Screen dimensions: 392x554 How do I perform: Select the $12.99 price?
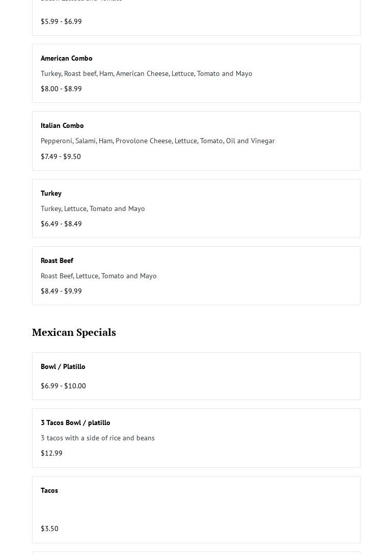pos(51,453)
